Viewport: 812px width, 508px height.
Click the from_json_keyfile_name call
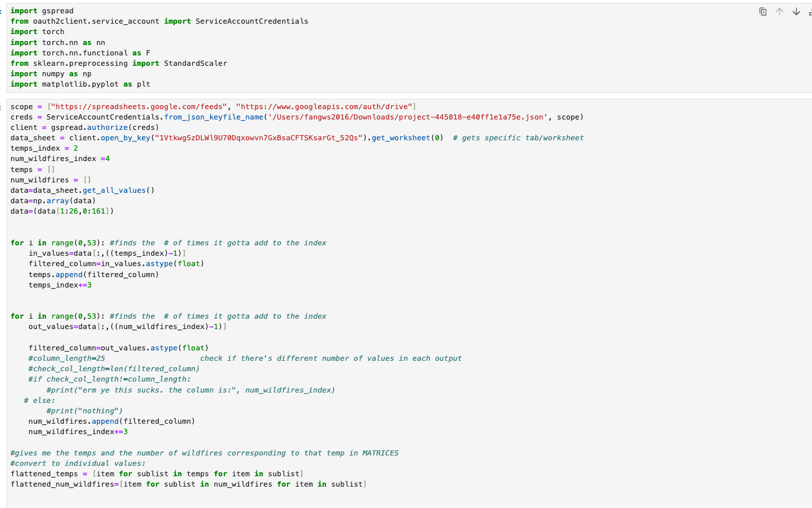point(214,117)
